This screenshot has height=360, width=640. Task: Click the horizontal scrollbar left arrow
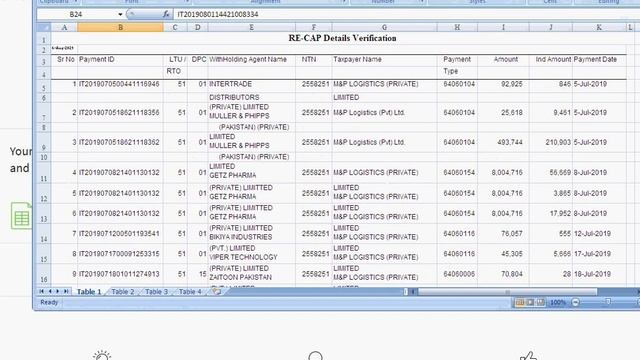pyautogui.click(x=413, y=291)
